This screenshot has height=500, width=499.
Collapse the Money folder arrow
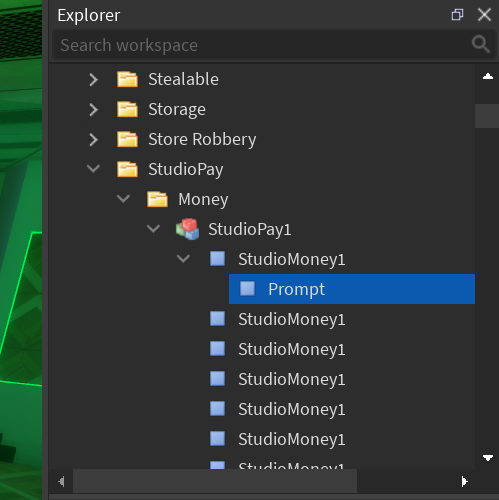coord(123,199)
